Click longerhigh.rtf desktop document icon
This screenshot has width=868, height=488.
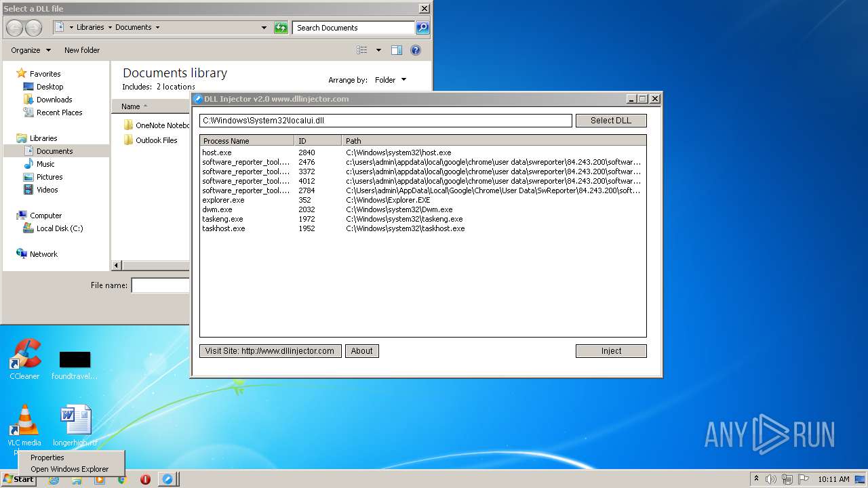tap(75, 426)
